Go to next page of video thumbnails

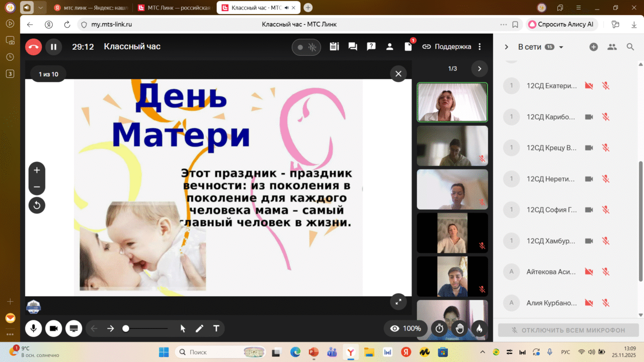[479, 69]
